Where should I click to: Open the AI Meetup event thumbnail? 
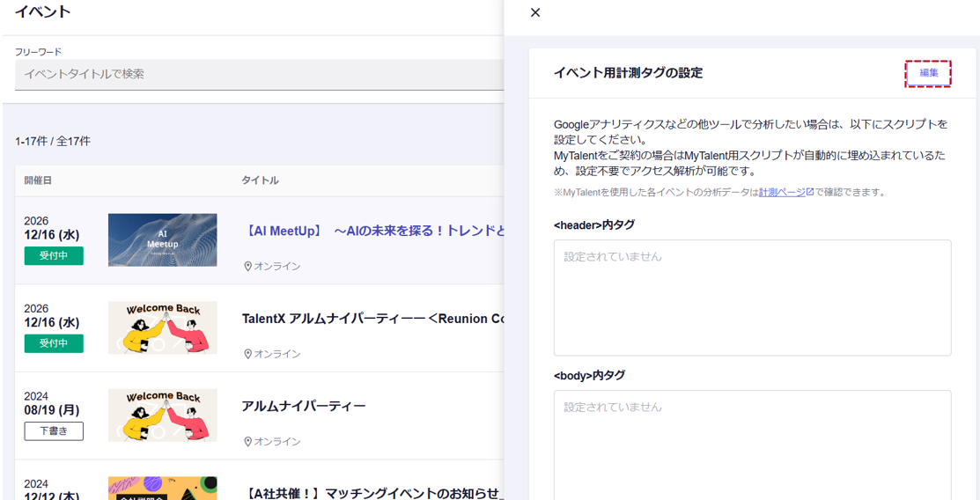[x=162, y=240]
